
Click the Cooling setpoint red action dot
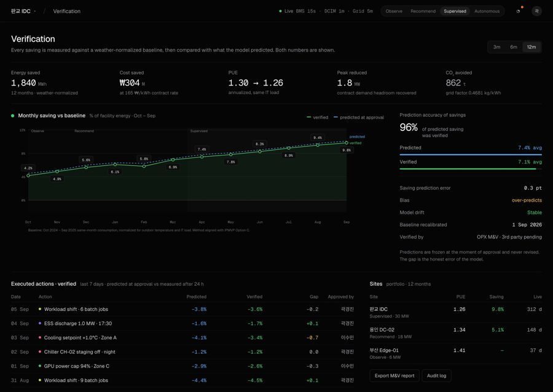click(x=40, y=338)
